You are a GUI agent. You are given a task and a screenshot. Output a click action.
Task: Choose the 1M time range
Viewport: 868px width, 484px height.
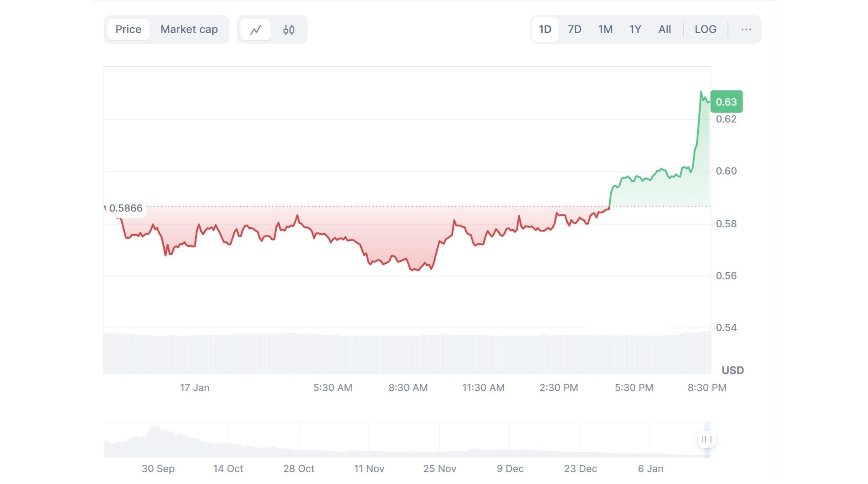pos(605,29)
